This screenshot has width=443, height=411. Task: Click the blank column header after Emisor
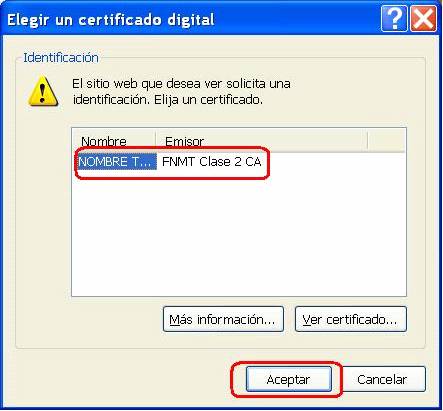coord(386,141)
